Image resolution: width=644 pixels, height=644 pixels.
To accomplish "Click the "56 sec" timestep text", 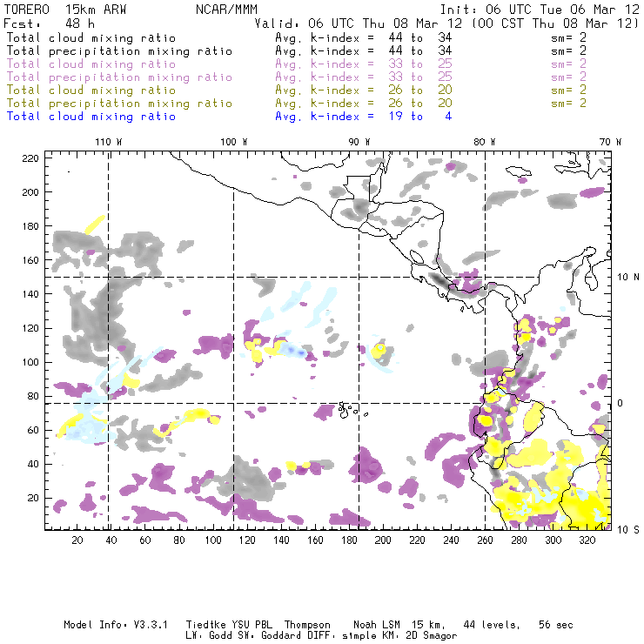I will (x=556, y=625).
